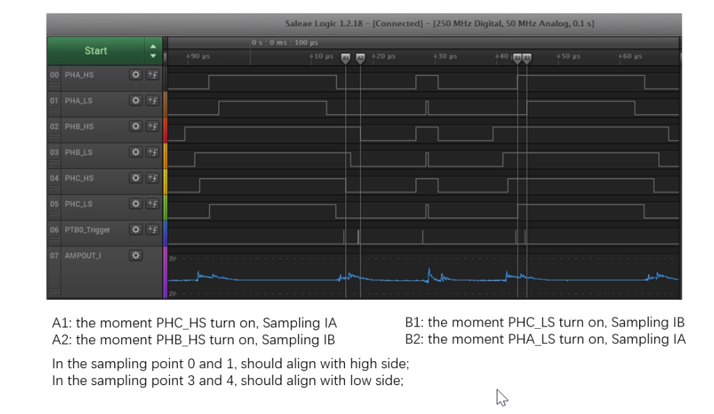Click gear icon for PHB_LS channel
The width and height of the screenshot is (714, 414).
pos(136,152)
